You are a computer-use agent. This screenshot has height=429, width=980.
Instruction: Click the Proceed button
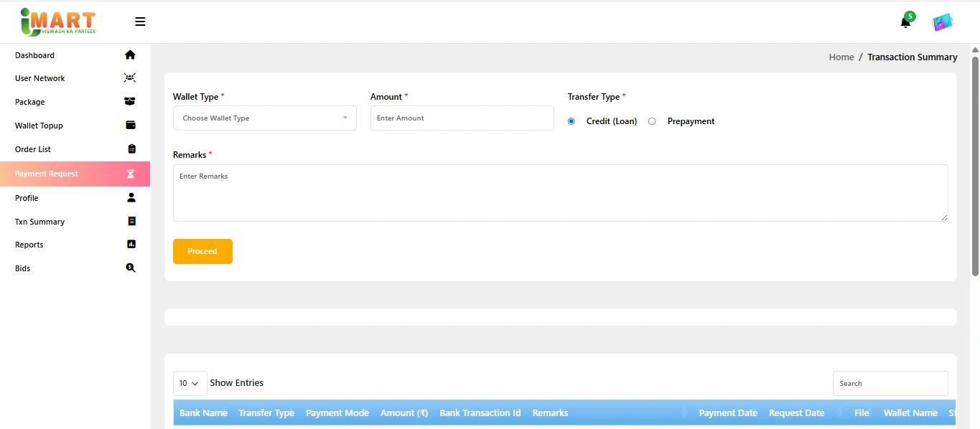[202, 251]
